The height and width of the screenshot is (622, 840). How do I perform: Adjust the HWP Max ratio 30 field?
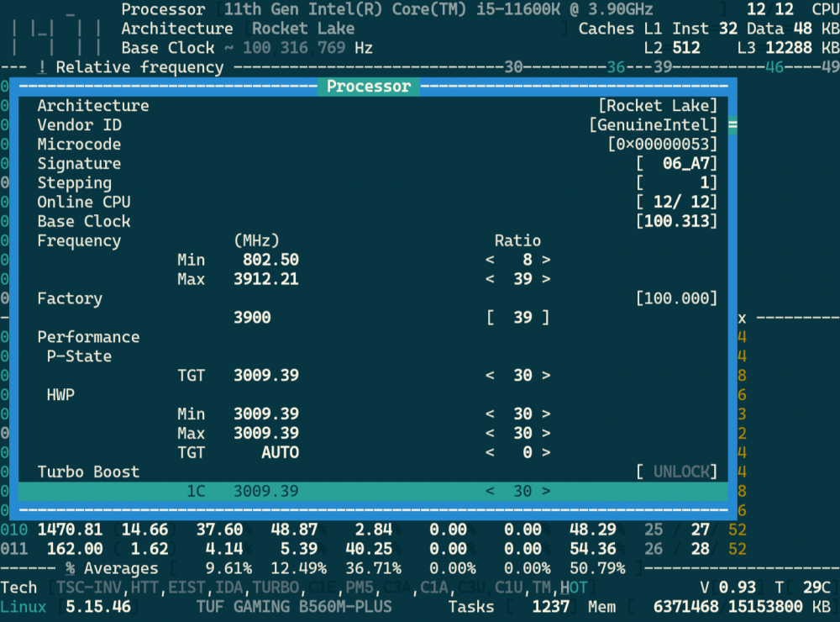(x=518, y=433)
